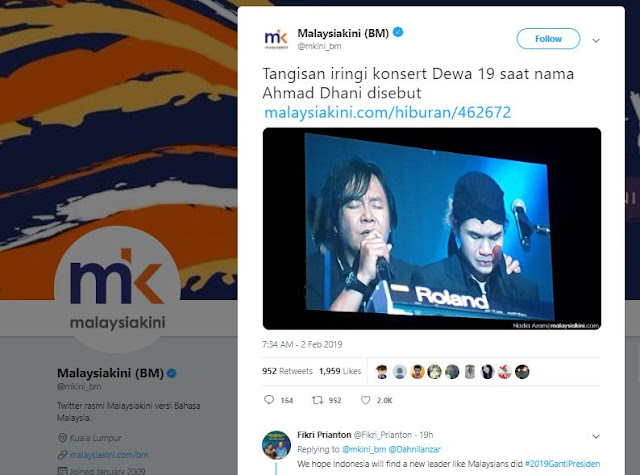Open Fikri Prianton's profile avatar

(x=276, y=445)
